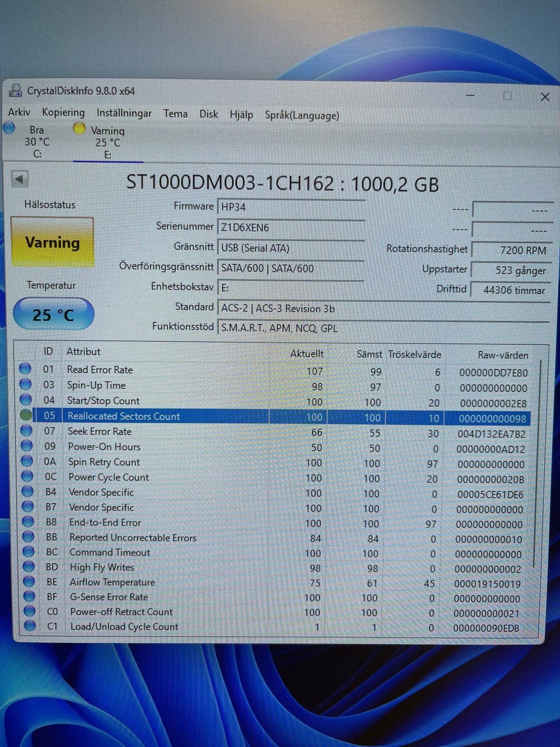Open the Språk(Language) menu

pyautogui.click(x=302, y=115)
